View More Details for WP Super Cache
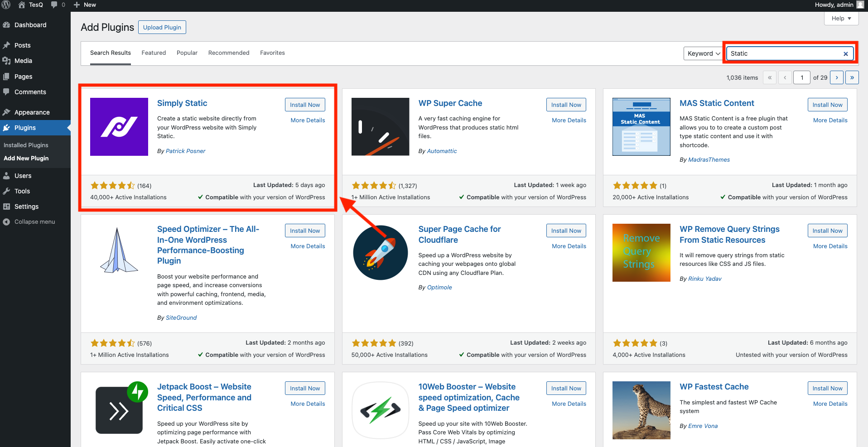 tap(569, 120)
